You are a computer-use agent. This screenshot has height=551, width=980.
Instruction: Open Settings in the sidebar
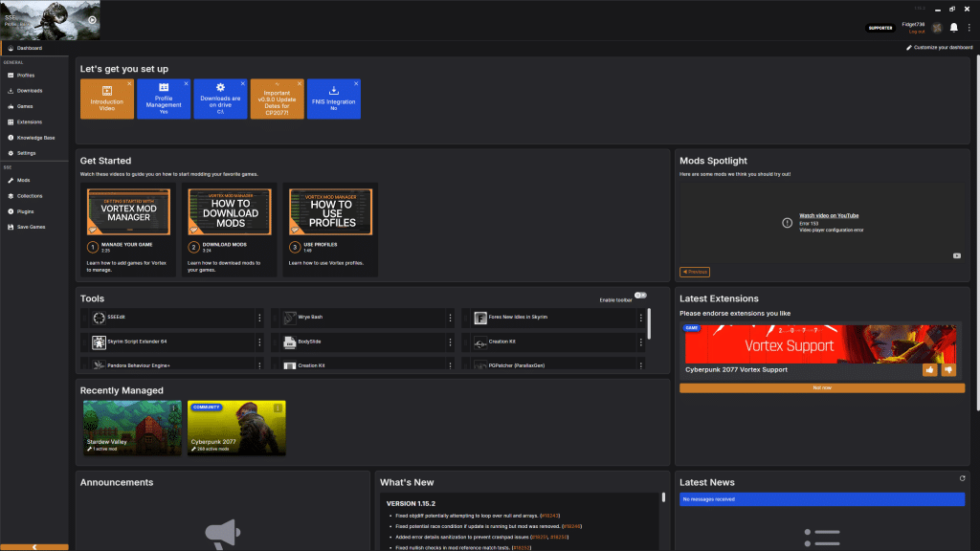[34, 153]
